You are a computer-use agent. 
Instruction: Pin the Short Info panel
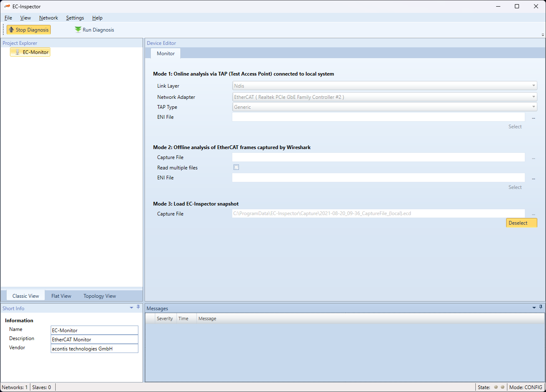(138, 307)
